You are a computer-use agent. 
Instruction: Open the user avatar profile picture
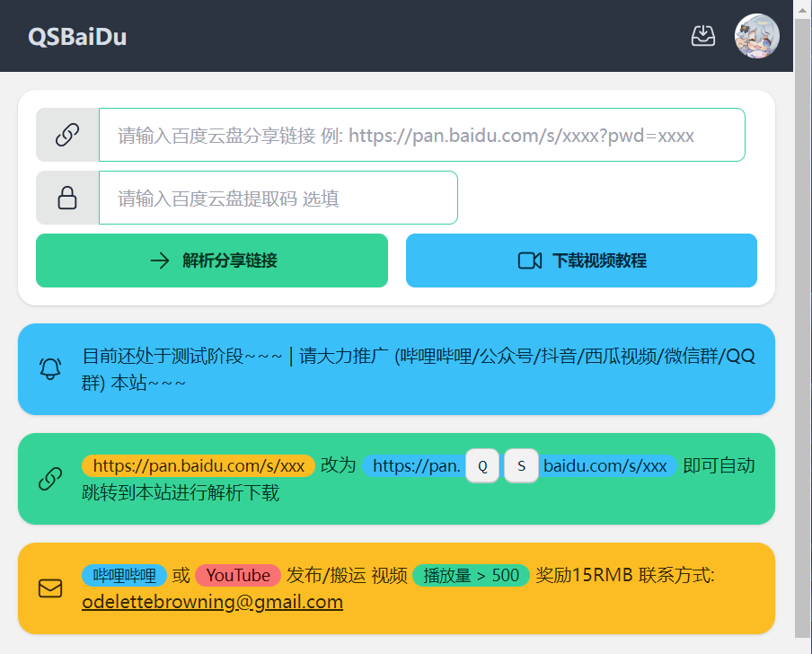[756, 36]
